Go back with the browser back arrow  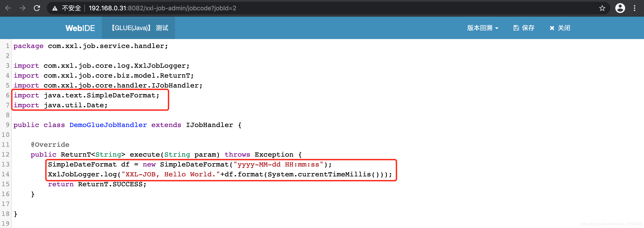click(x=8, y=8)
